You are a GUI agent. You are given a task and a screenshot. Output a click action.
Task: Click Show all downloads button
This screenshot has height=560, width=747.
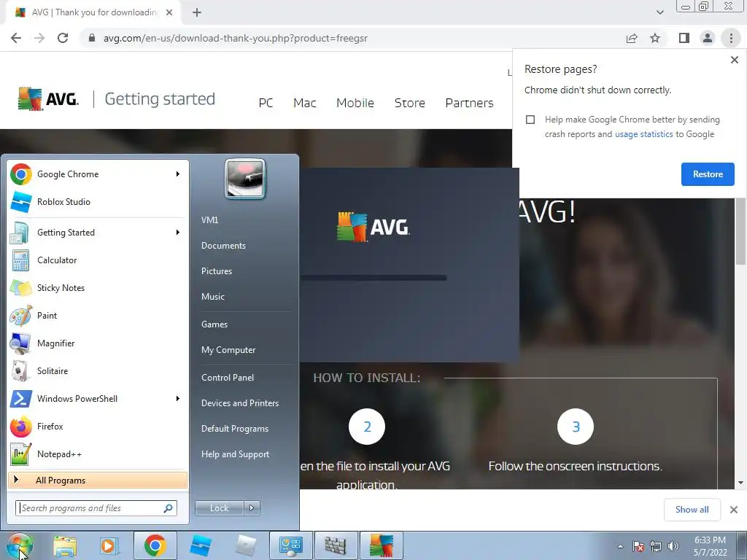click(692, 510)
